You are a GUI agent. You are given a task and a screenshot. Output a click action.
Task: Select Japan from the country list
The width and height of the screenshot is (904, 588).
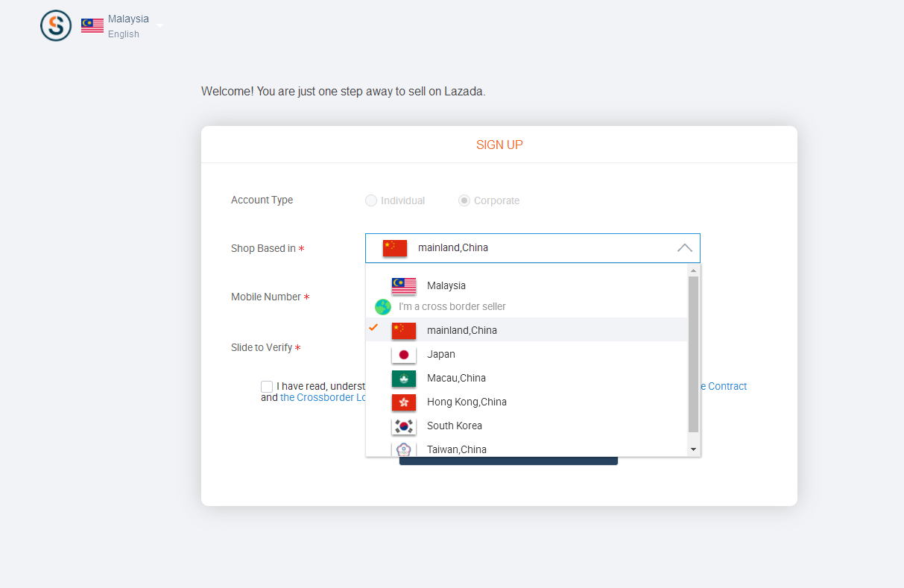coord(526,354)
